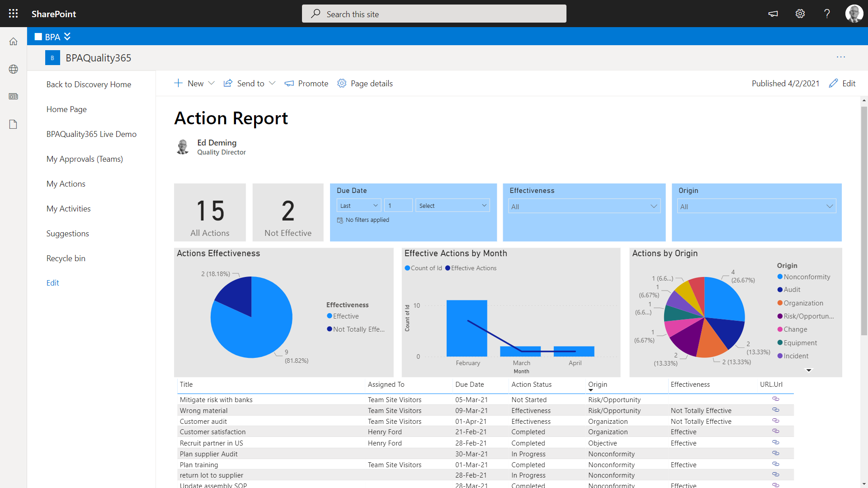Expand the Effectiveness filter dropdown

(584, 206)
